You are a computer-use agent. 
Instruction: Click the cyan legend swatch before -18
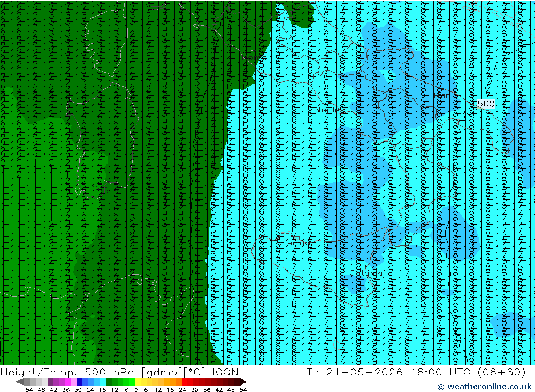[x=103, y=381]
